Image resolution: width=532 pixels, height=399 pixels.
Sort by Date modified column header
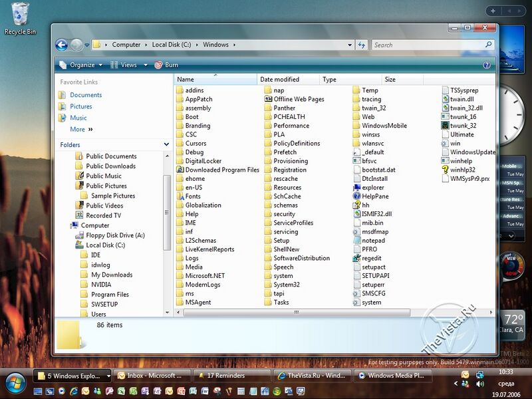click(279, 80)
